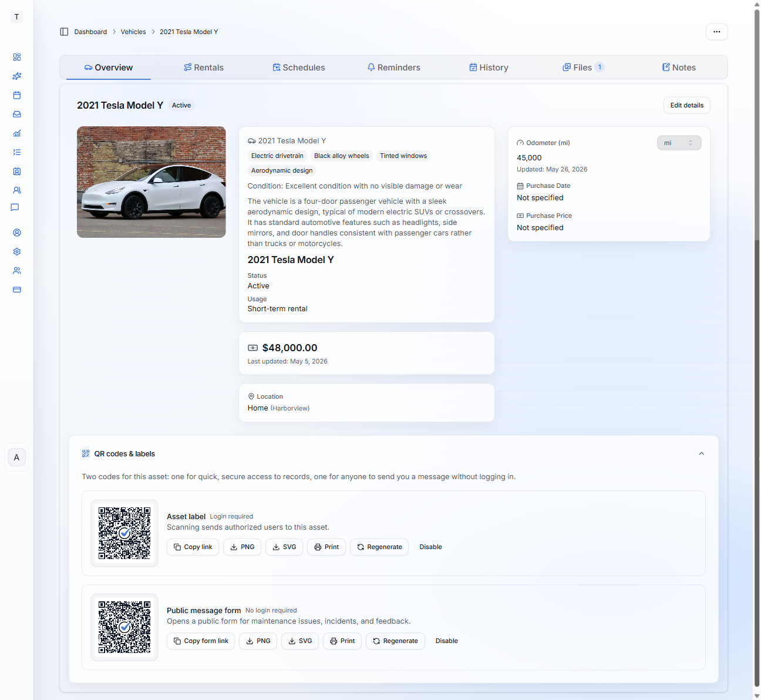This screenshot has height=700, width=761.
Task: Open the chat message bubble icon in sidebar
Action: click(15, 207)
